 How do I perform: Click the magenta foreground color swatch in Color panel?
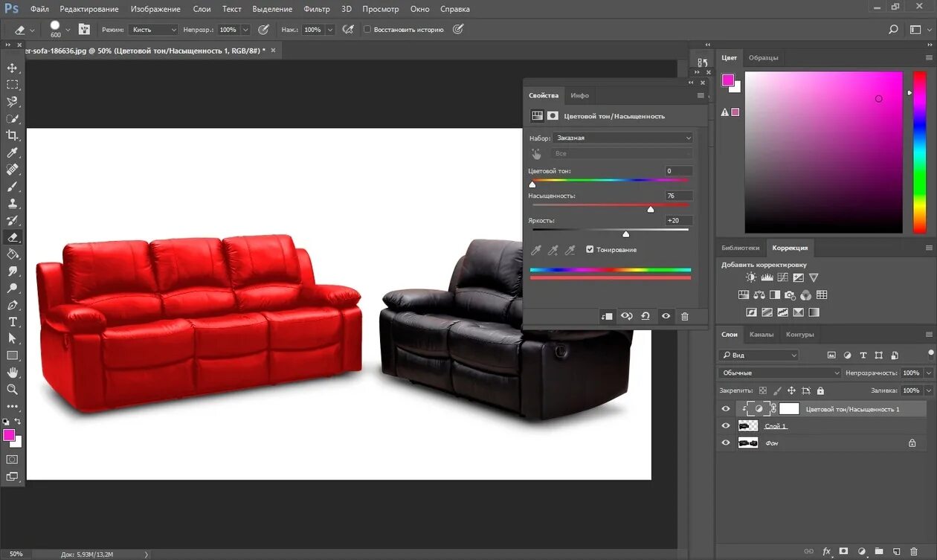tap(728, 80)
